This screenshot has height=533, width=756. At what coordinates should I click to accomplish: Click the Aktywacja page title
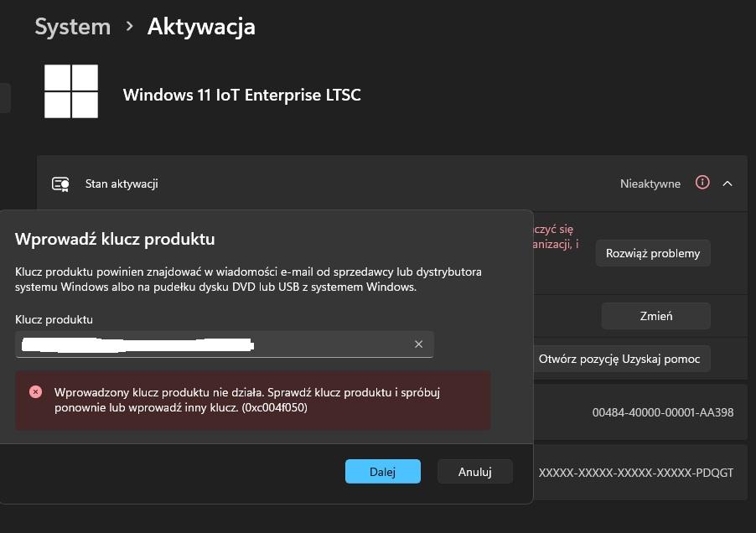click(201, 26)
